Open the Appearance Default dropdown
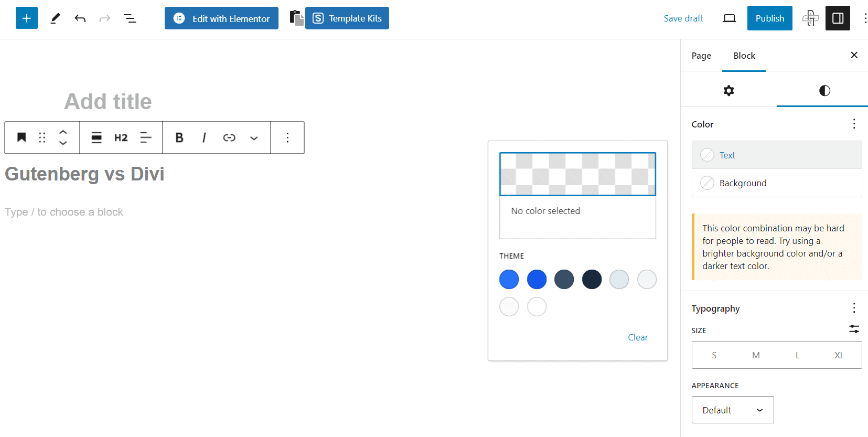This screenshot has width=868, height=437. [733, 410]
